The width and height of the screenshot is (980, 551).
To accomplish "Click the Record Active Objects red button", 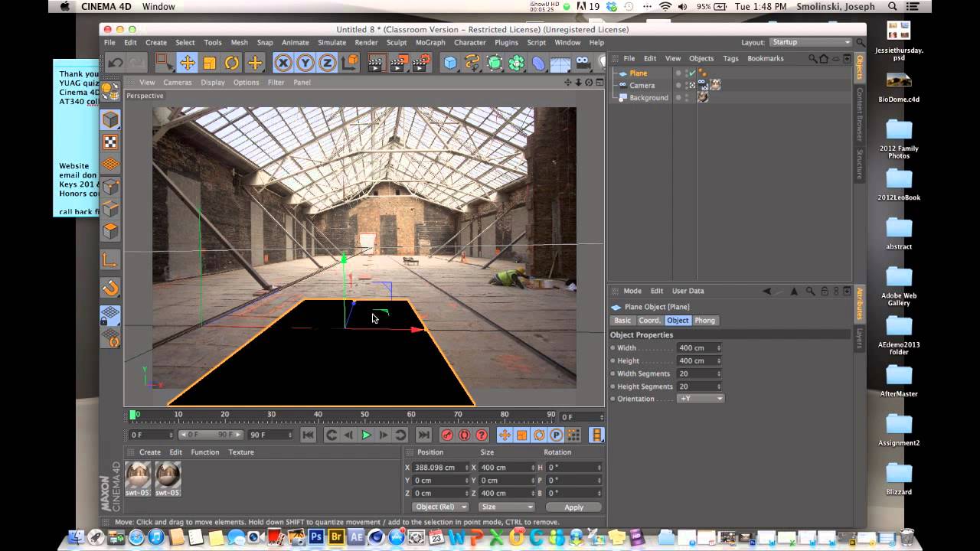I will click(447, 435).
